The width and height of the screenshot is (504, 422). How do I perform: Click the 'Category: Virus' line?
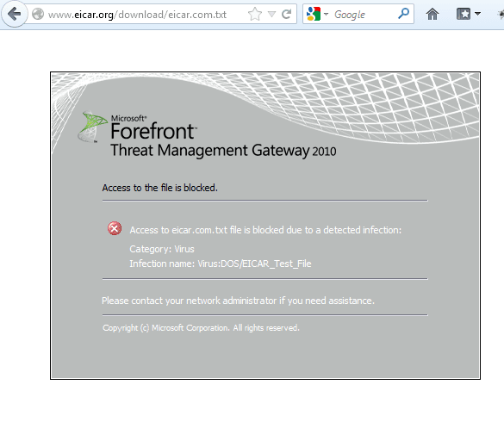coord(162,249)
